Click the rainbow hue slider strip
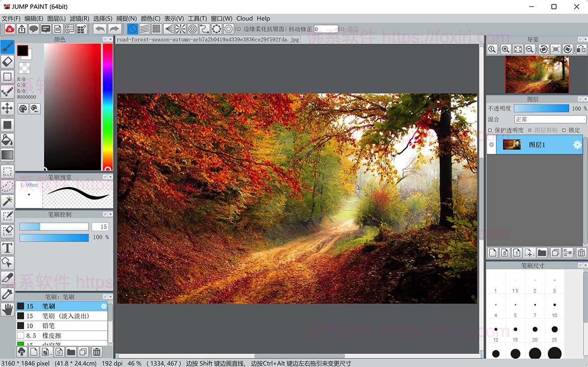This screenshot has height=367, width=588. click(x=107, y=105)
